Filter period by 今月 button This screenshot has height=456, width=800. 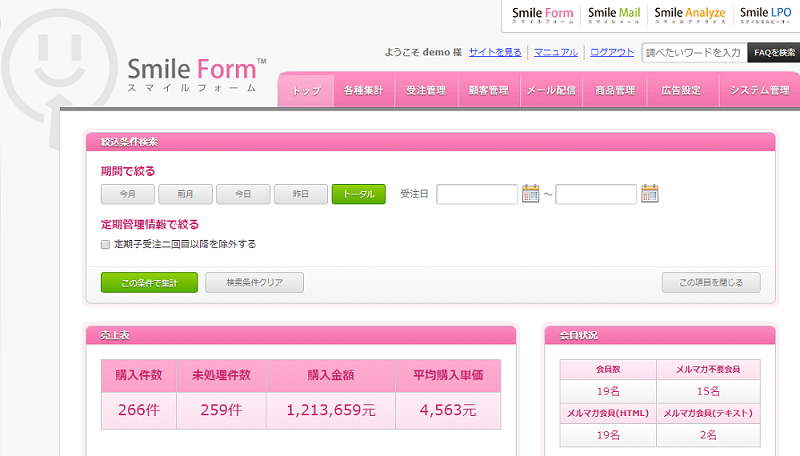coord(128,194)
